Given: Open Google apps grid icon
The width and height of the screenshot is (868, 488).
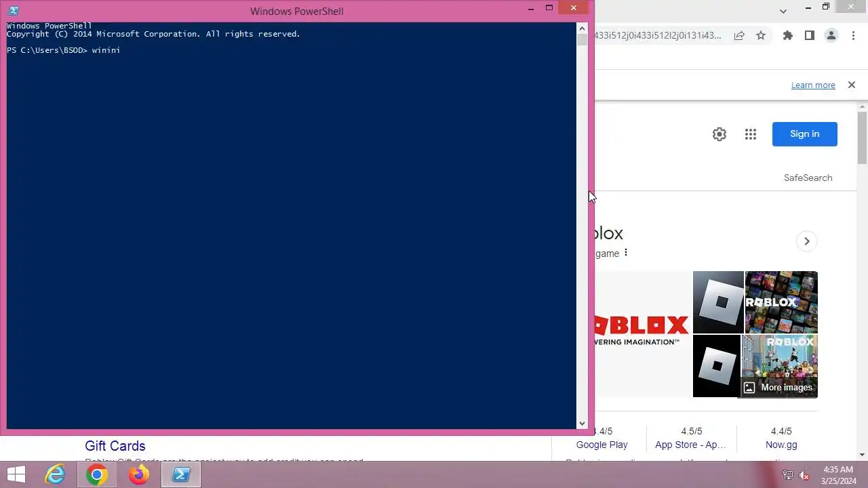Looking at the screenshot, I should click(750, 134).
